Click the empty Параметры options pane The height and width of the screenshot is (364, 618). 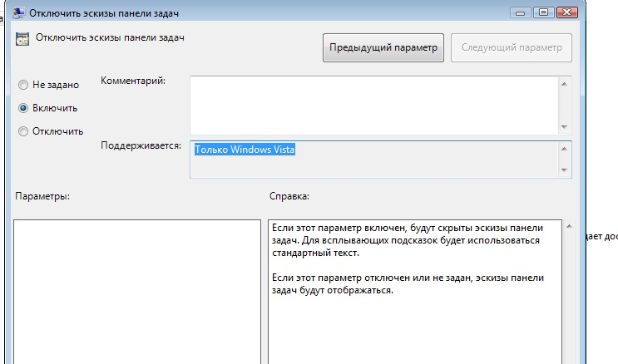click(x=137, y=292)
